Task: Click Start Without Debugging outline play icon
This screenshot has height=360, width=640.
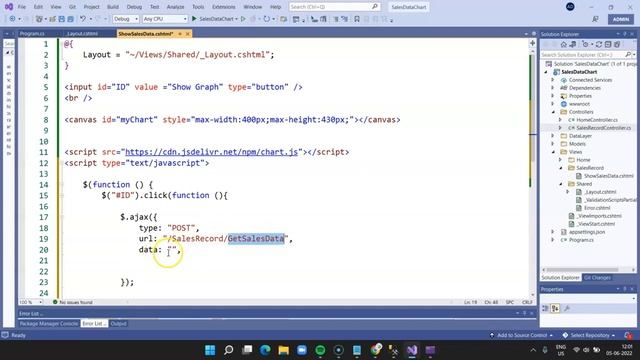Action: pyautogui.click(x=243, y=19)
